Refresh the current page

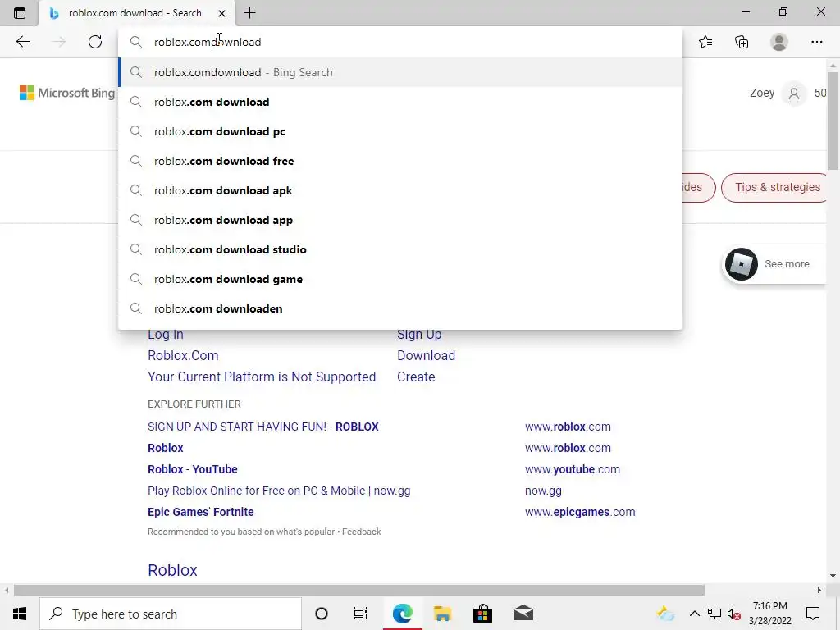(x=95, y=42)
